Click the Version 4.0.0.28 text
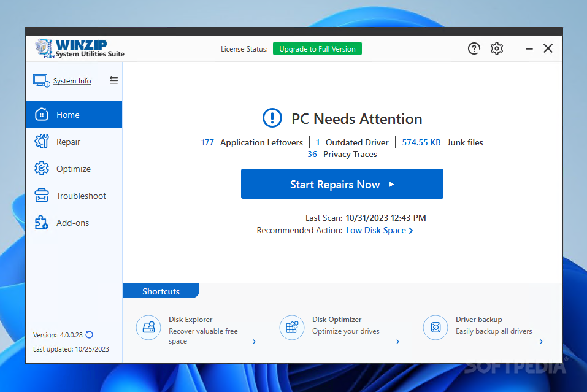 tap(58, 335)
